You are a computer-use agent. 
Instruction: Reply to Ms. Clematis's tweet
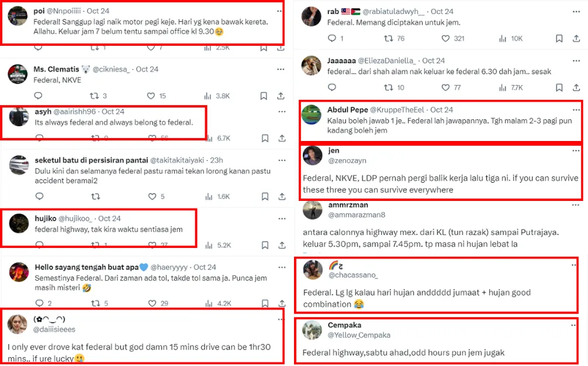click(x=39, y=96)
